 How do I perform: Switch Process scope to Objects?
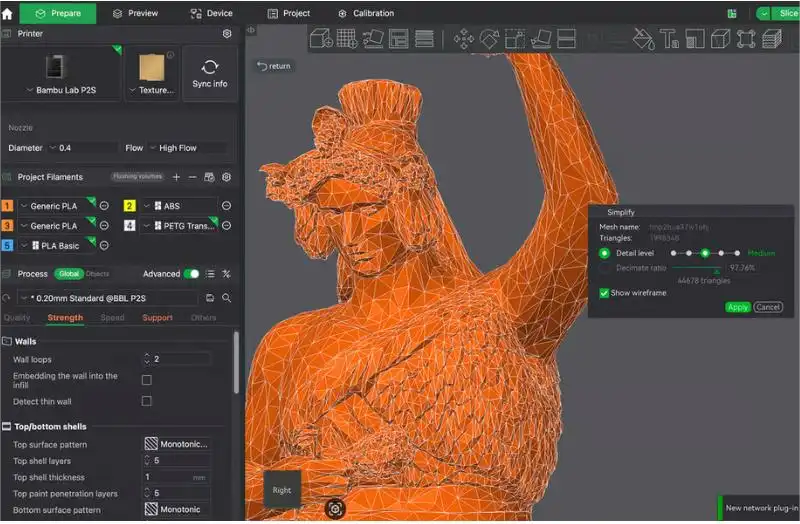pos(97,274)
